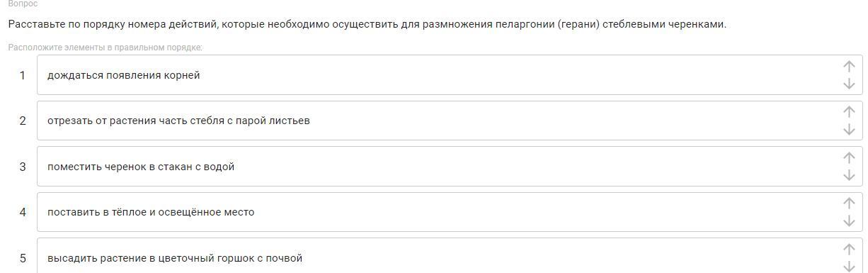Move 'отрезать от растения часть стебля' down
The width and height of the screenshot is (868, 273).
pyautogui.click(x=849, y=129)
